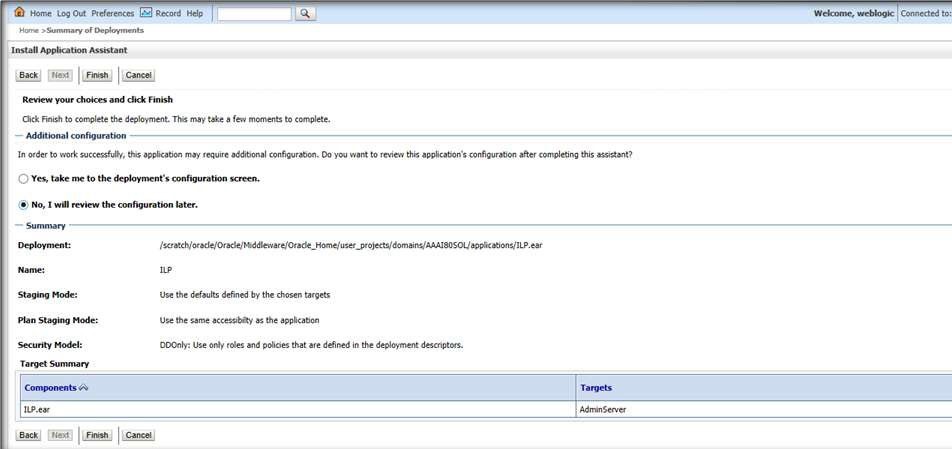Viewport: 952px width, 449px height.
Task: Click Home breadcrumb link
Action: tap(29, 30)
